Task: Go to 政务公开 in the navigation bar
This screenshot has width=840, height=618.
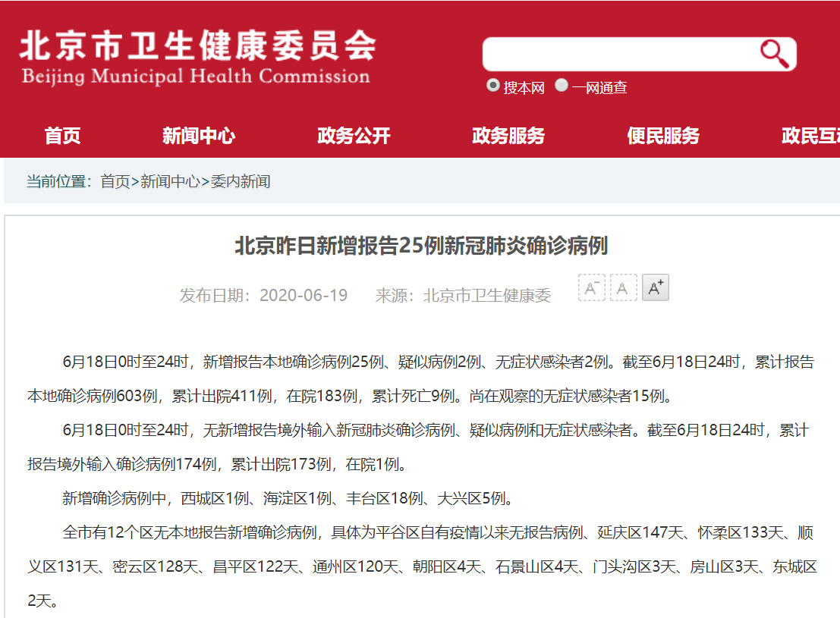Action: [x=354, y=136]
